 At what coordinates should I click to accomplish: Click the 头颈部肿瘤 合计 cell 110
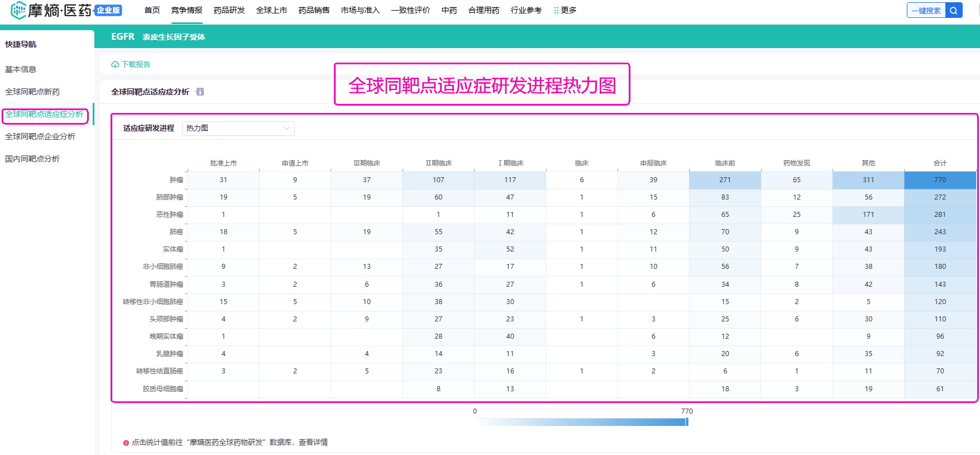[940, 319]
